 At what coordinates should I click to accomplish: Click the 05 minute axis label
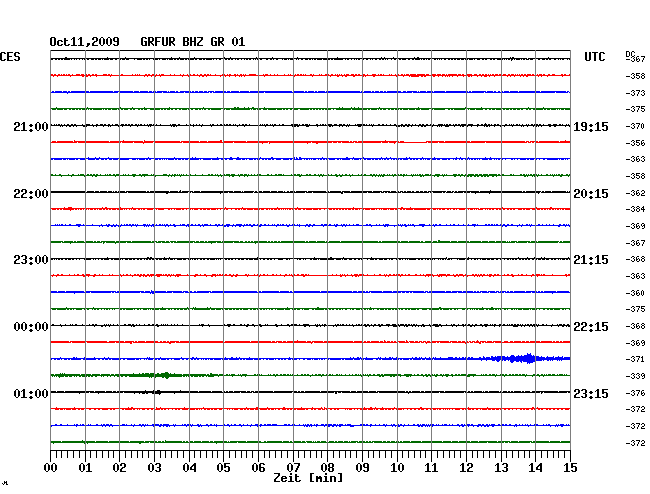(x=223, y=468)
